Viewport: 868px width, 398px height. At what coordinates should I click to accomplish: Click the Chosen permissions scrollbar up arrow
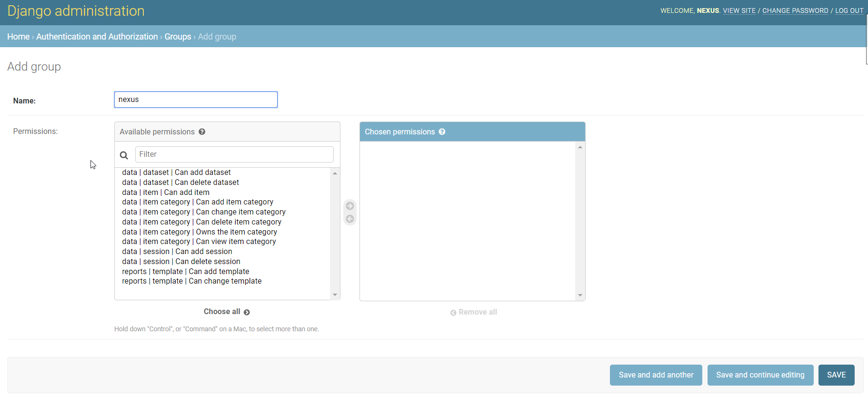[580, 147]
